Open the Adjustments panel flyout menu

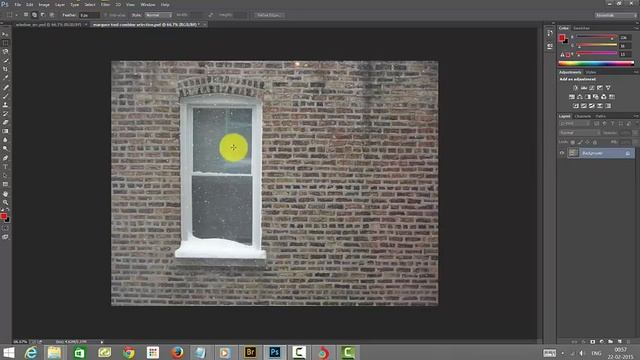(x=636, y=72)
